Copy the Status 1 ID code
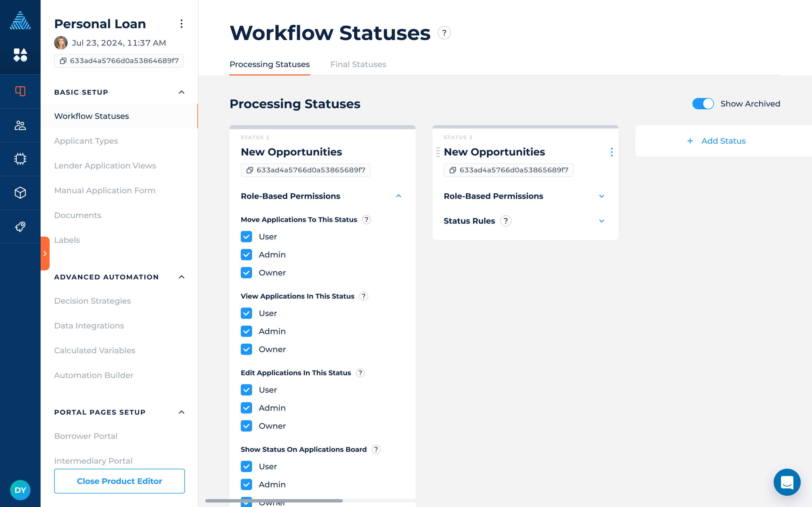Screen dimensions: 812x507 click(x=250, y=170)
